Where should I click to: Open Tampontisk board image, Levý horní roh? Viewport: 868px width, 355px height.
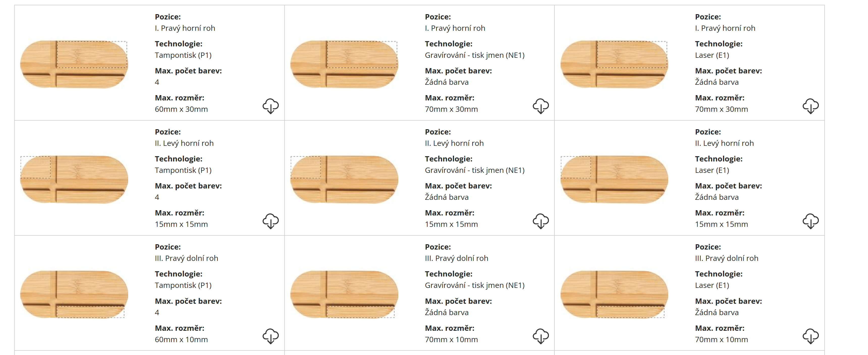(x=74, y=179)
